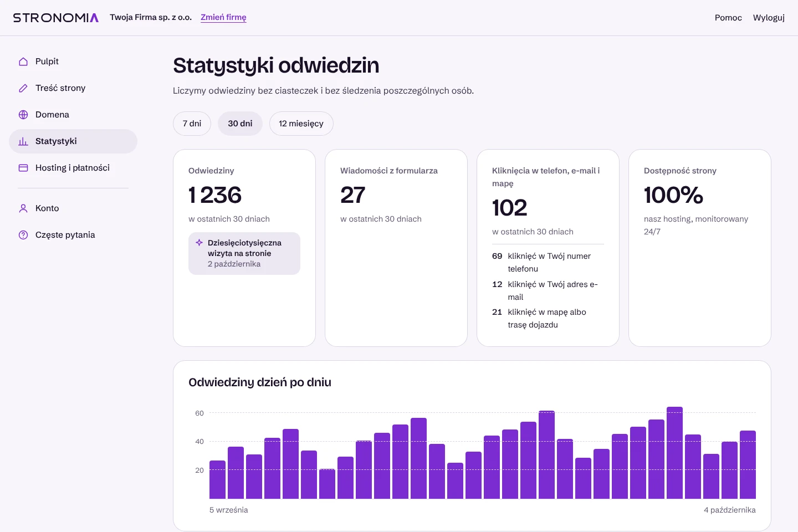Screen dimensions: 798x532
Task: Click the Odwiedziny dzień po dniu heading
Action: pos(260,382)
